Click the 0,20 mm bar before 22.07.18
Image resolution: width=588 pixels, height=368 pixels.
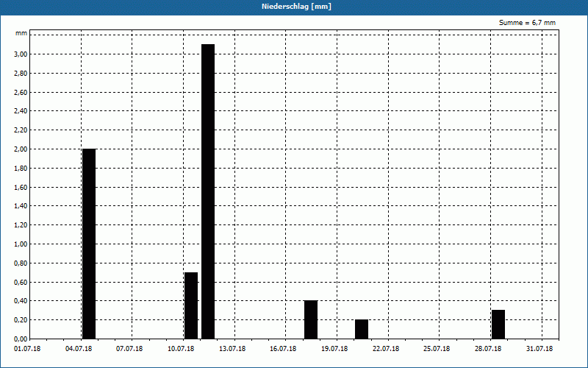tap(362, 329)
